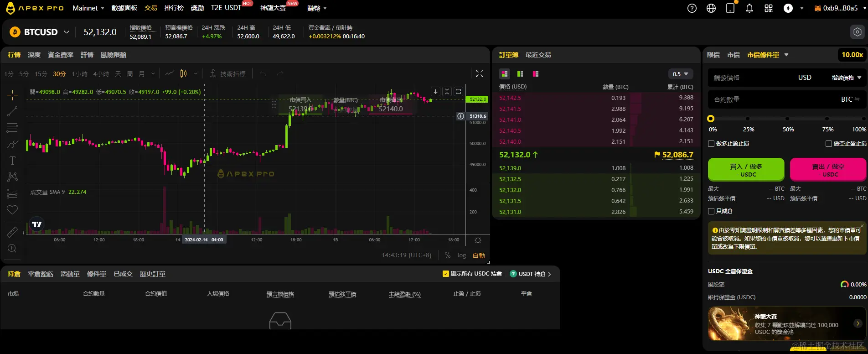868x354 pixels.
Task: Select the candlestick chart style
Action: [x=183, y=73]
